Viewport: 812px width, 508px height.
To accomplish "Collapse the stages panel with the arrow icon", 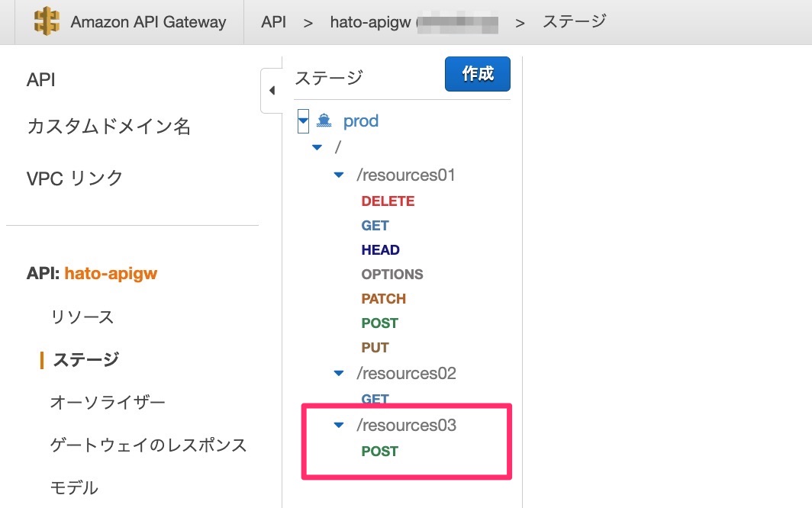I will tap(272, 90).
